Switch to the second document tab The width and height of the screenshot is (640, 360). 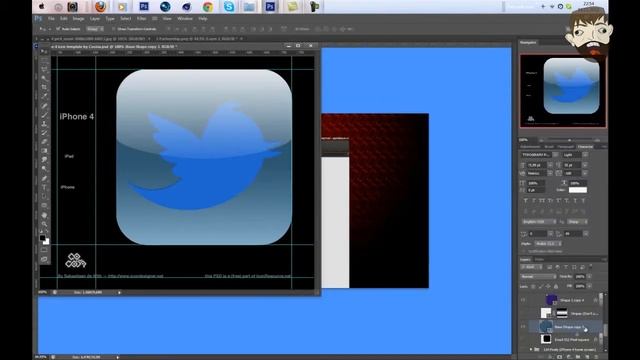point(197,39)
